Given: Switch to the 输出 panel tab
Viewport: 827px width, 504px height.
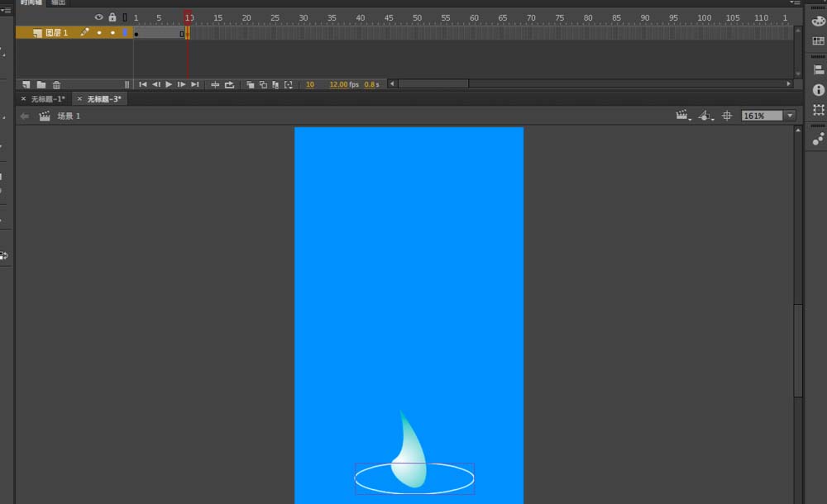Looking at the screenshot, I should coord(59,2).
